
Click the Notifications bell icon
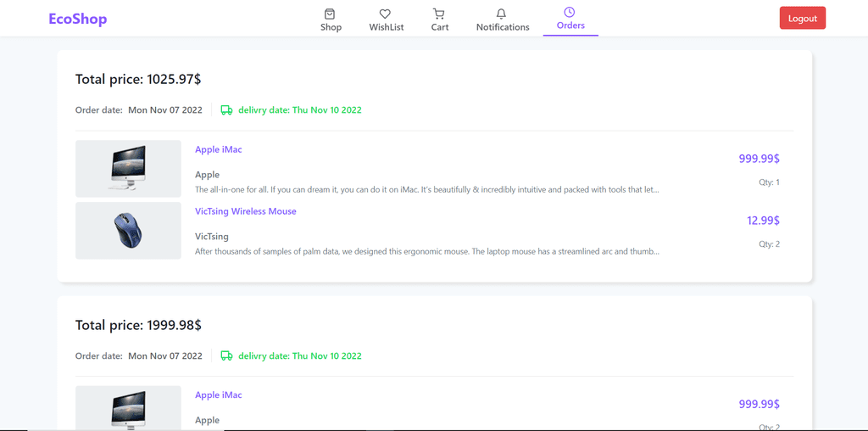point(501,14)
